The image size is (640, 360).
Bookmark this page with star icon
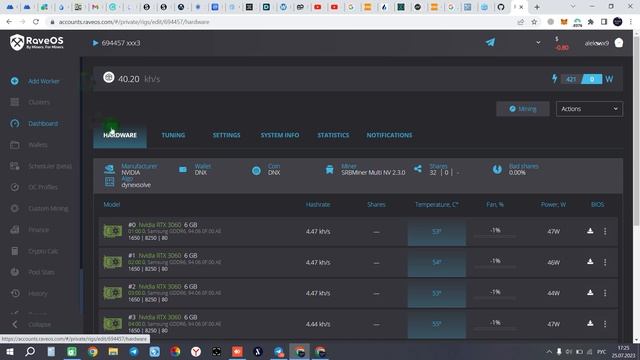534,22
